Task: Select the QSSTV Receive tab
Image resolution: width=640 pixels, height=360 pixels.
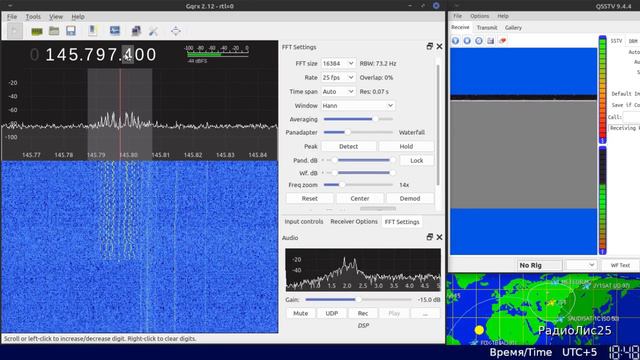Action: tap(460, 27)
